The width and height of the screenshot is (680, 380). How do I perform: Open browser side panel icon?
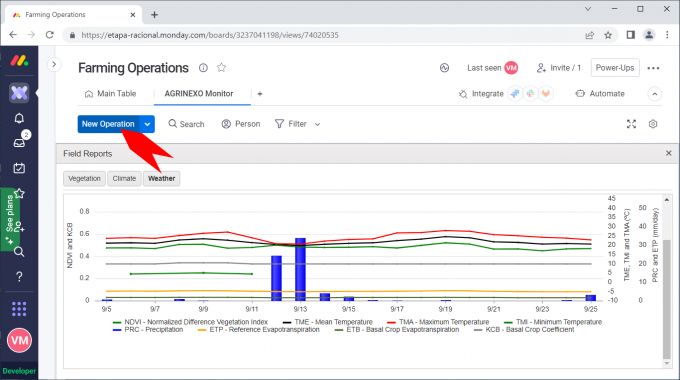(x=631, y=35)
